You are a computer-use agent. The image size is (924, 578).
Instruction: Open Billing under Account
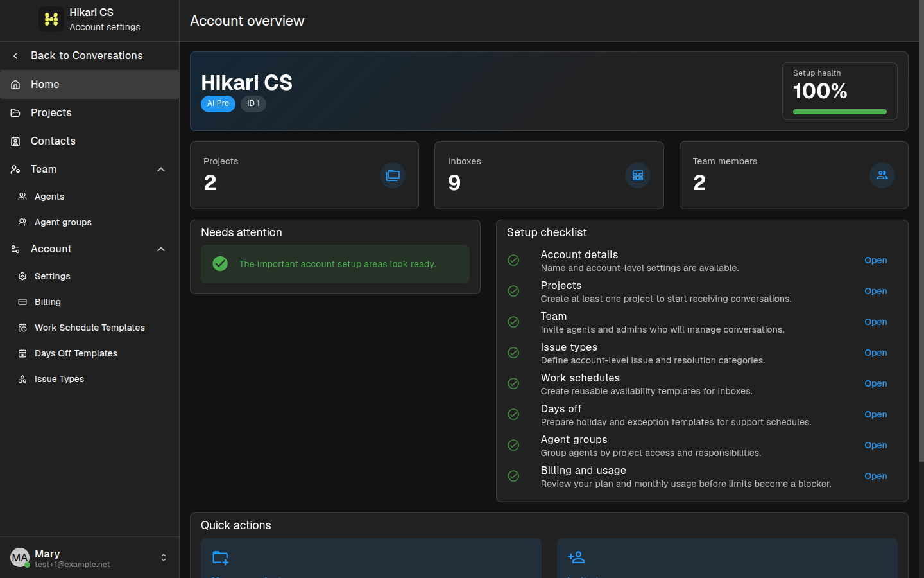click(89, 302)
